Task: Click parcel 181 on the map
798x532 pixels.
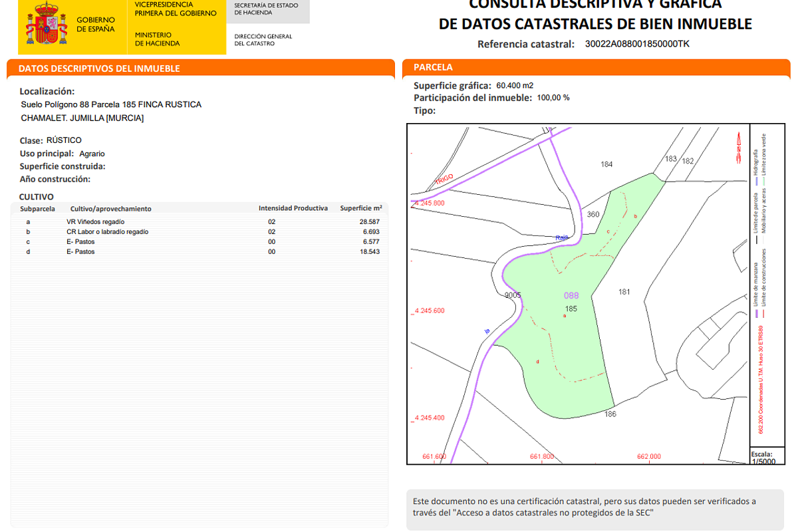Action: pyautogui.click(x=624, y=291)
